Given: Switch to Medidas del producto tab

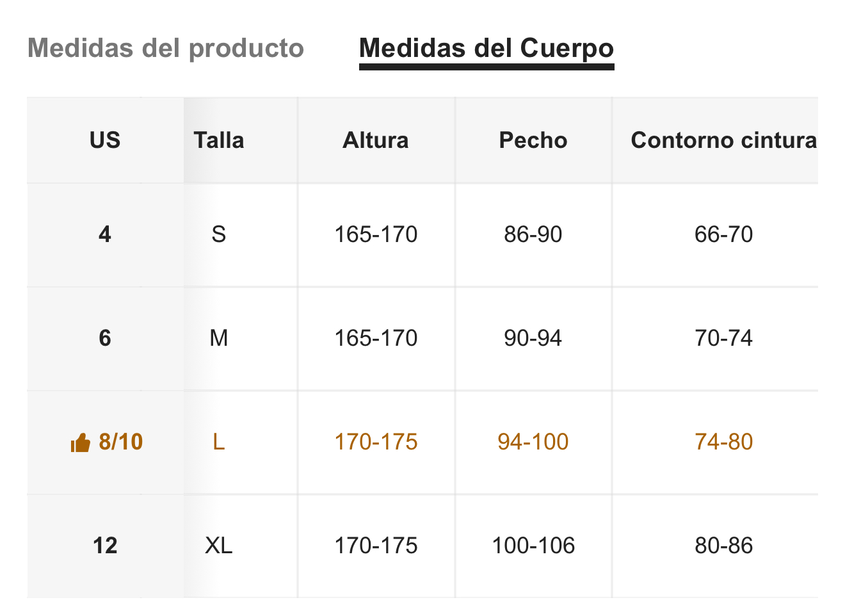Looking at the screenshot, I should click(166, 49).
